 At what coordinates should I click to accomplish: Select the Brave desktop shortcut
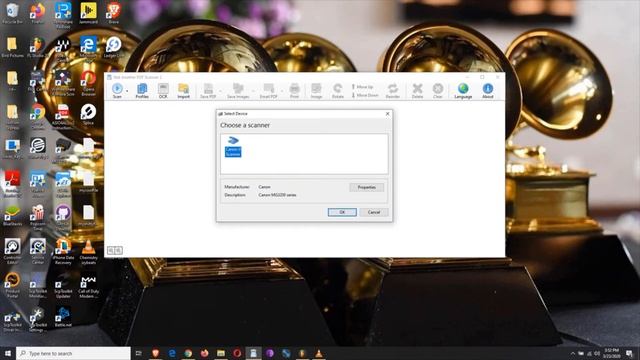(113, 13)
